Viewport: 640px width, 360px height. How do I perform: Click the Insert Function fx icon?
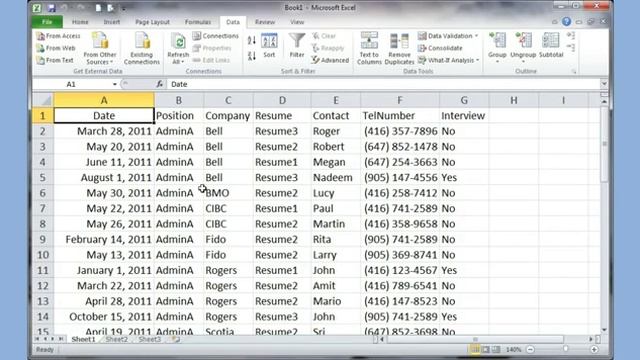pos(159,84)
